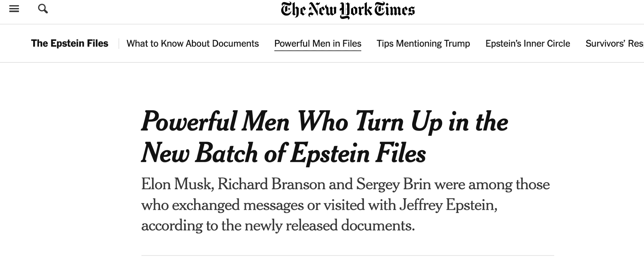Click the horizontal rule below the summary

[348, 256]
